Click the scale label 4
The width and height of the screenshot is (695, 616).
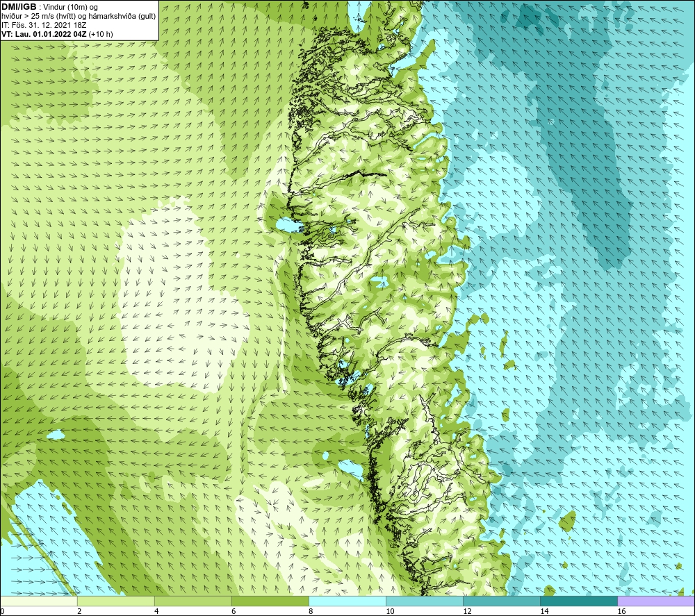tap(156, 612)
